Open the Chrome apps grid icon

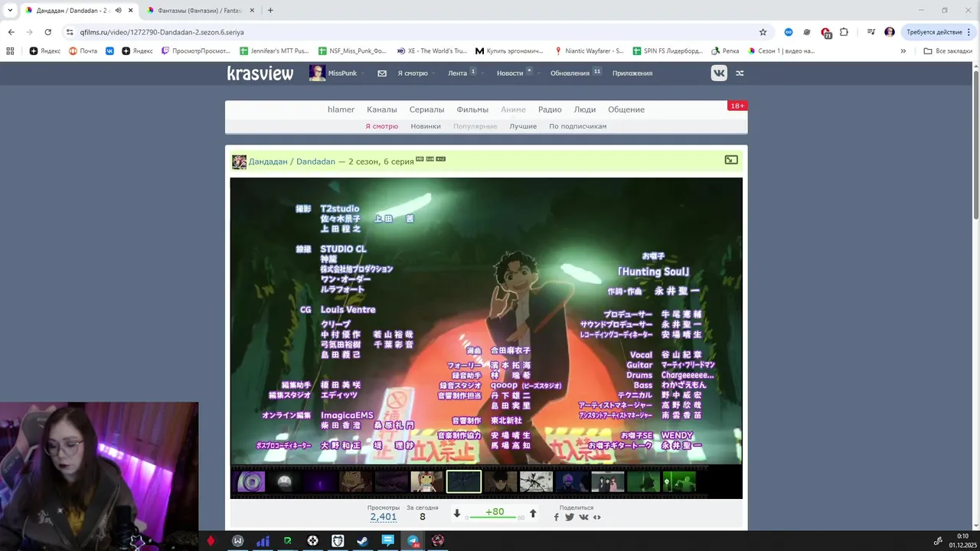click(10, 51)
